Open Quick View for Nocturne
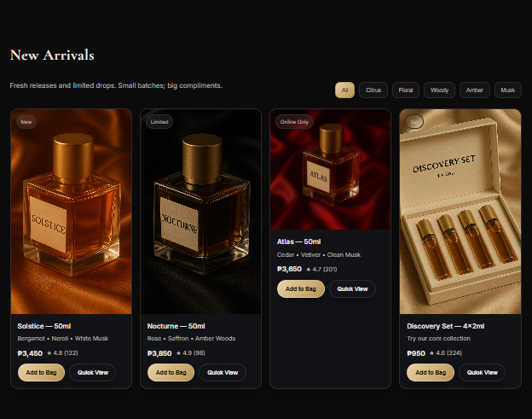The image size is (532, 419). coord(223,372)
